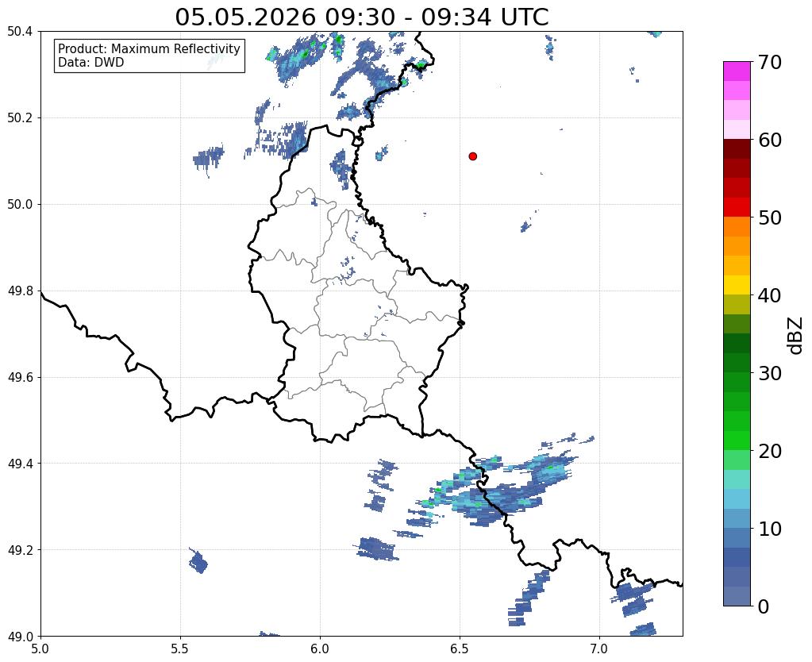Click the 6.0 longitude axis tick label
The image size is (812, 662).
pyautogui.click(x=320, y=649)
